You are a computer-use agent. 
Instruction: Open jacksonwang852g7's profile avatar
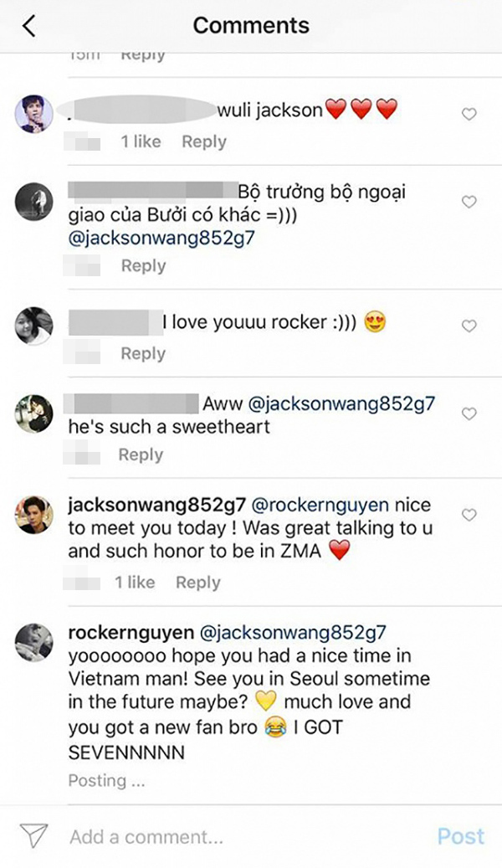34,515
